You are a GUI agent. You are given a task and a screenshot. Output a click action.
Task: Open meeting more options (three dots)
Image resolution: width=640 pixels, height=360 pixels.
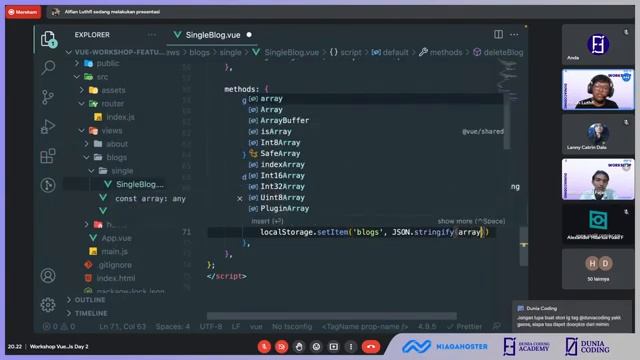pyautogui.click(x=351, y=347)
